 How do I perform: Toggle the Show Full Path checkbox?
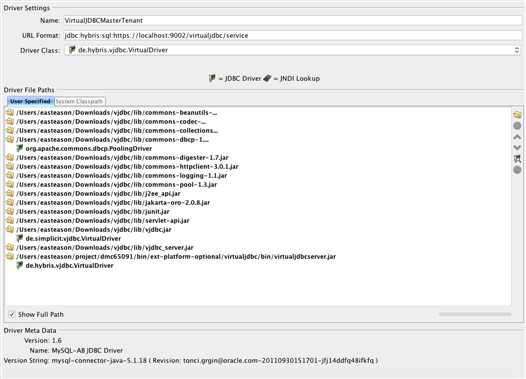click(12, 315)
